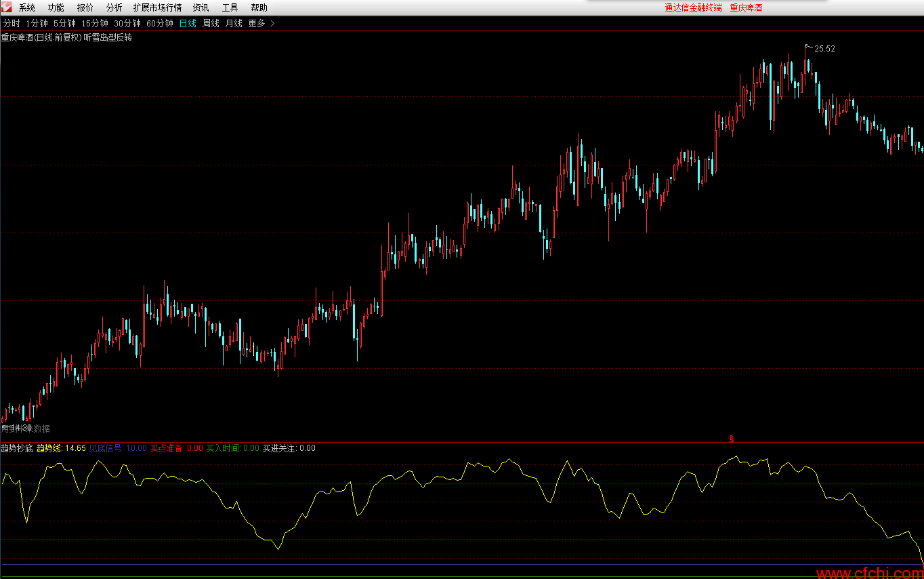Open the 扩展市场行情 menu
This screenshot has width=924, height=579.
(157, 8)
